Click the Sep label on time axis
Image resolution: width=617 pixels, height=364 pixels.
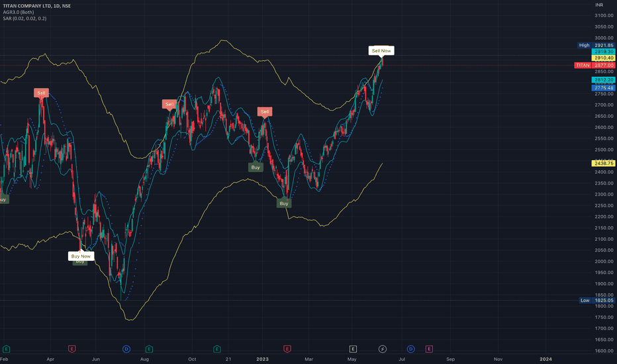[451, 359]
